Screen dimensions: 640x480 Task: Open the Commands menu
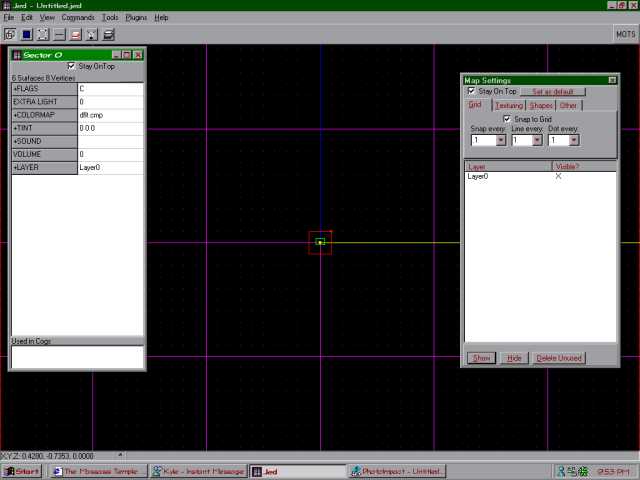coord(78,18)
